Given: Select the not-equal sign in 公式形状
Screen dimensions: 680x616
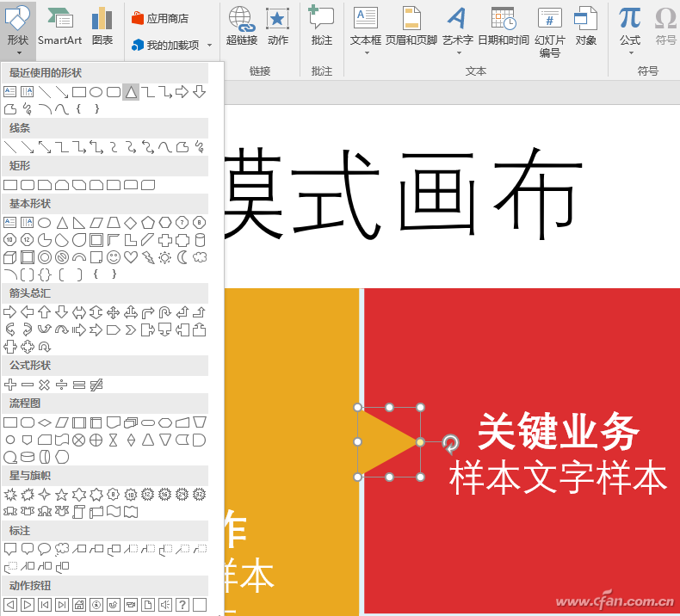Looking at the screenshot, I should 96,385.
